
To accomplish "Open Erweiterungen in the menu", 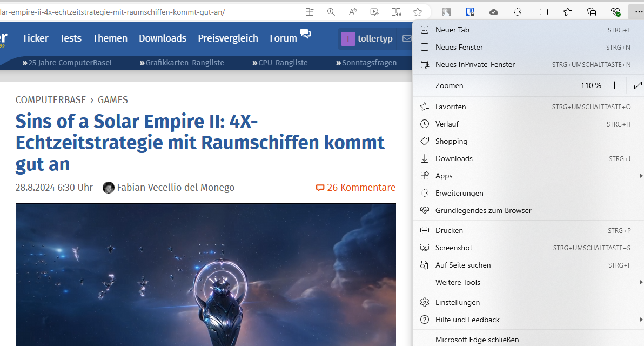I will [528, 193].
